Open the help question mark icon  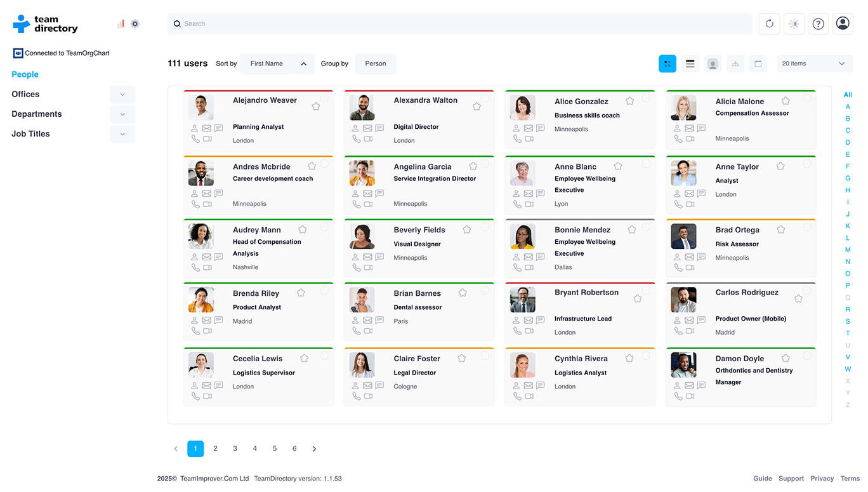click(x=819, y=23)
